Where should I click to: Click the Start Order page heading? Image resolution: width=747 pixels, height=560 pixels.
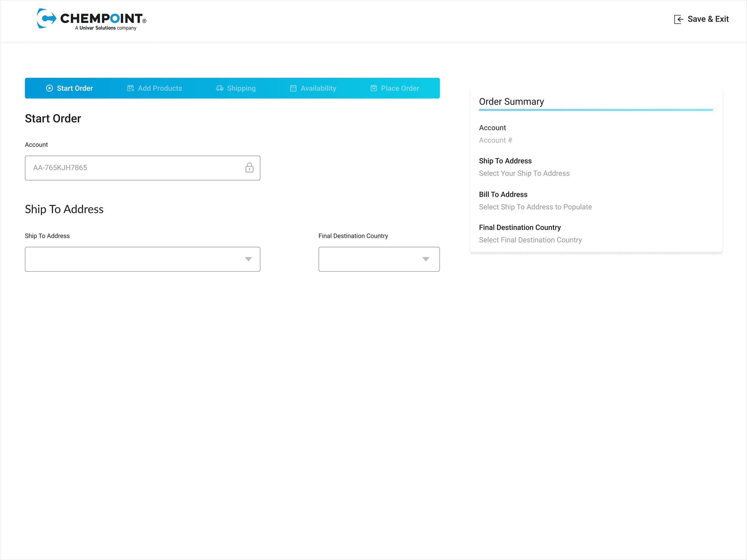click(x=53, y=119)
